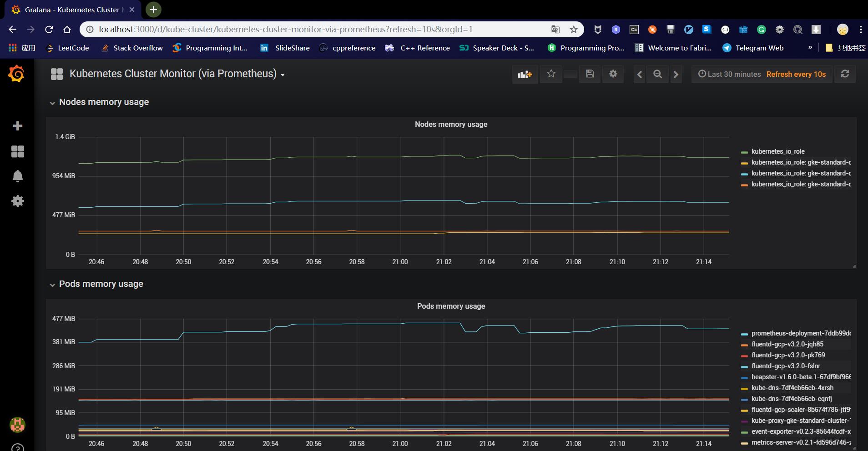The height and width of the screenshot is (451, 868).
Task: Open the Grammarly extension icon
Action: (x=762, y=30)
